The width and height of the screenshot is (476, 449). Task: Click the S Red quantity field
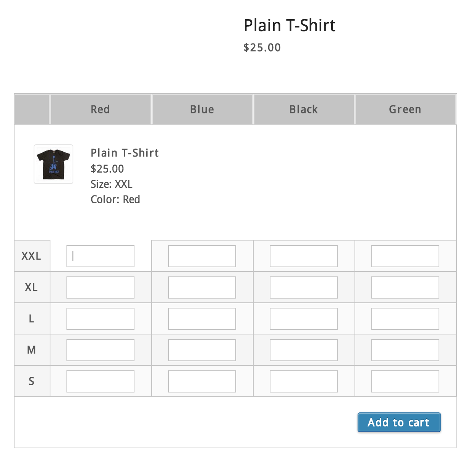[x=100, y=381]
